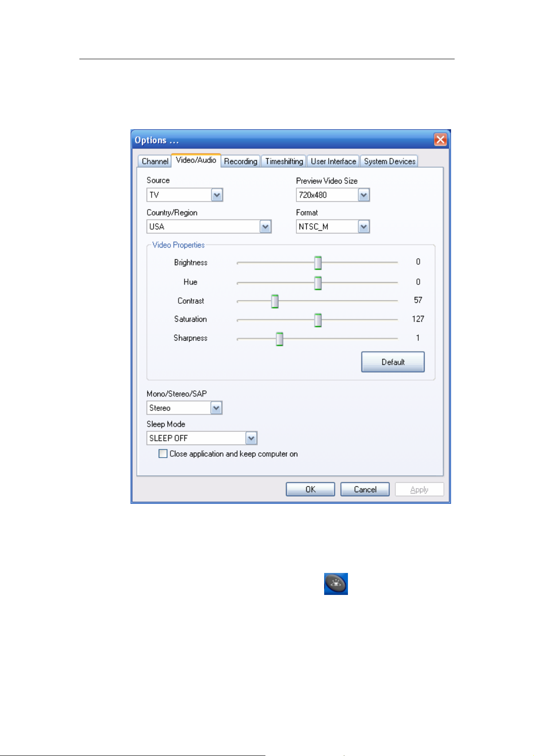Enable Close application and keep computer on
The image size is (534, 756).
click(x=163, y=454)
